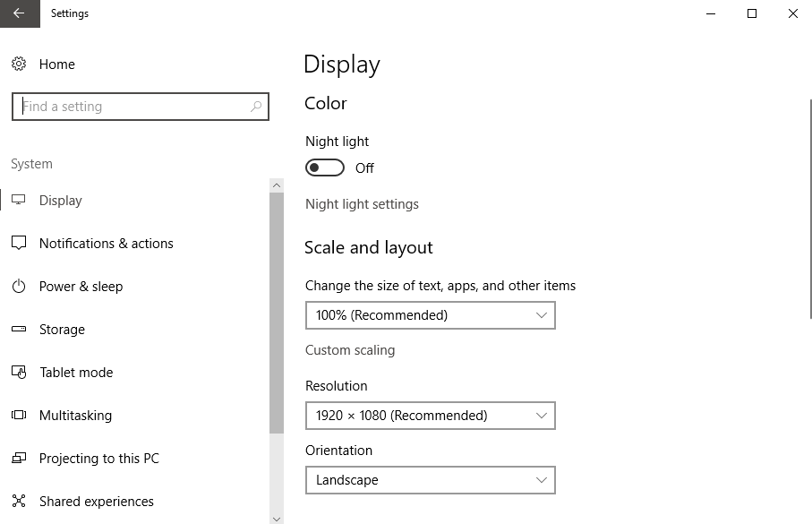Expand the Landscape orientation dropdown
This screenshot has height=524, width=812.
[430, 480]
